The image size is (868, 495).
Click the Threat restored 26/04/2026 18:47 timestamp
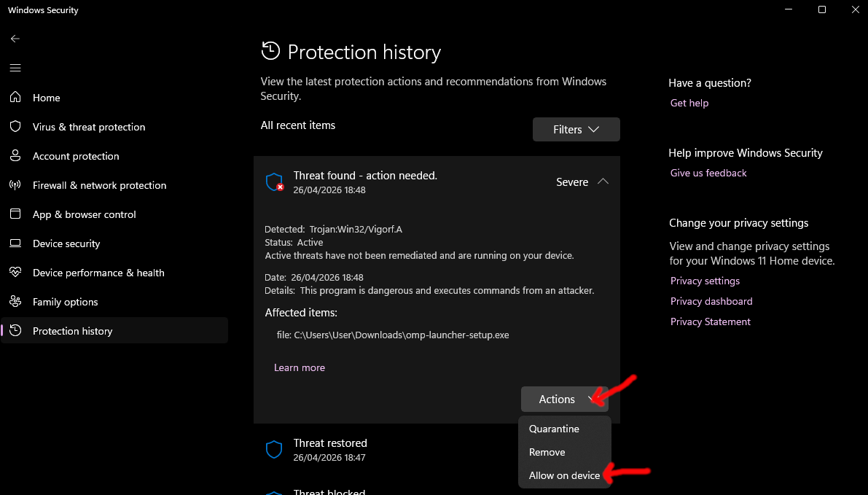pos(329,457)
